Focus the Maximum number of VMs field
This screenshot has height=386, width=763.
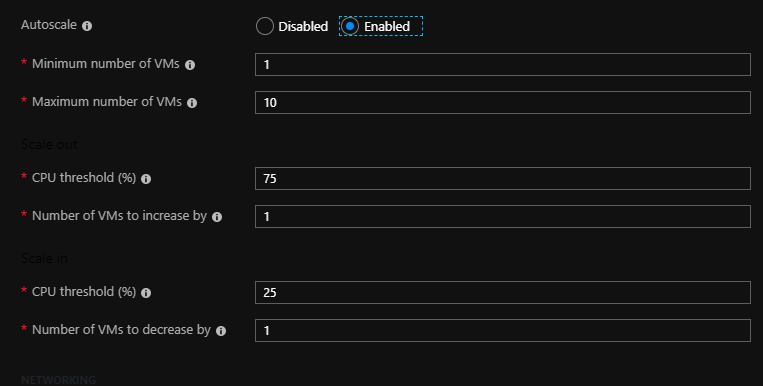pos(503,102)
